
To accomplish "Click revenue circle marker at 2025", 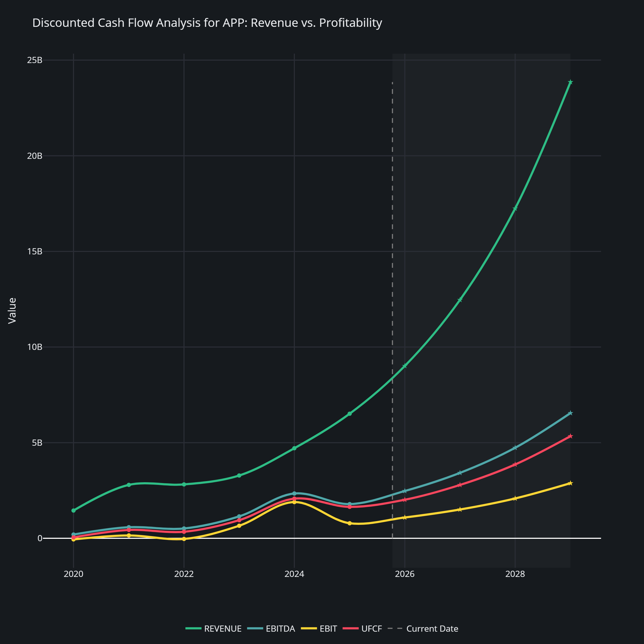I will (350, 414).
